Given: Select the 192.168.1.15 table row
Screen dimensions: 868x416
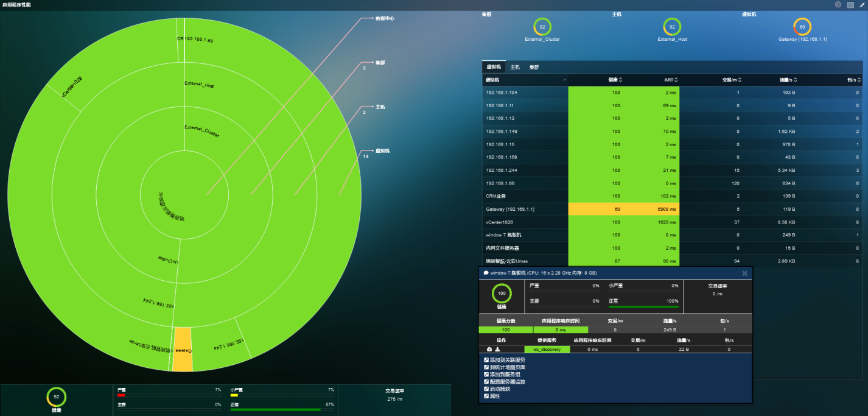Looking at the screenshot, I should pos(672,144).
